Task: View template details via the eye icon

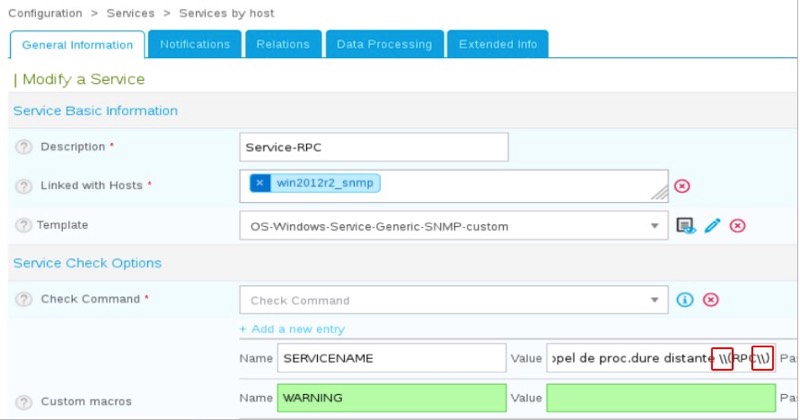Action: click(x=686, y=226)
